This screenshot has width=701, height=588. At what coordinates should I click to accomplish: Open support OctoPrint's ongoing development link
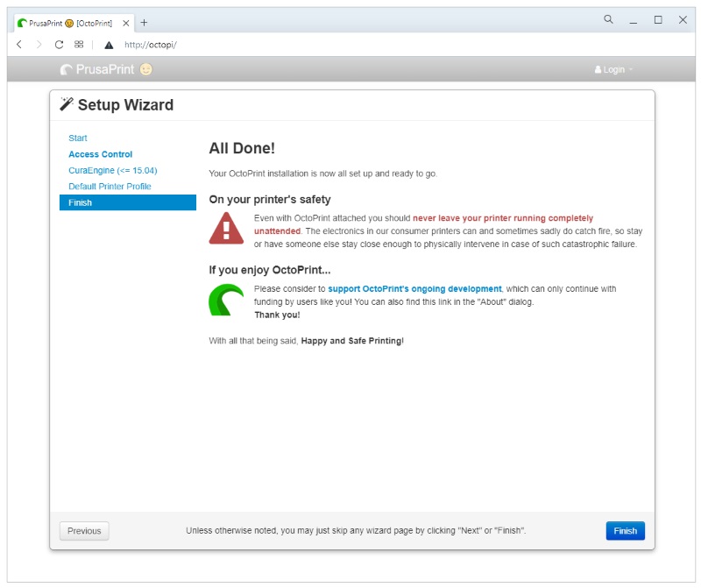pyautogui.click(x=414, y=288)
